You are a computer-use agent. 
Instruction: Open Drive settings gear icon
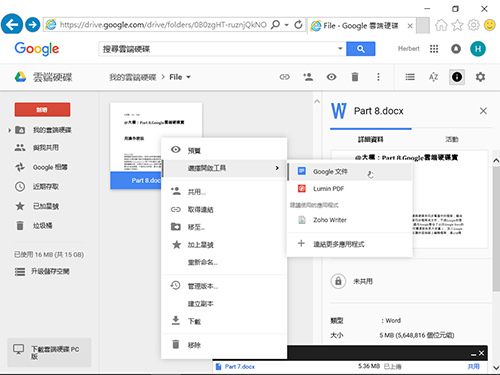pos(480,77)
